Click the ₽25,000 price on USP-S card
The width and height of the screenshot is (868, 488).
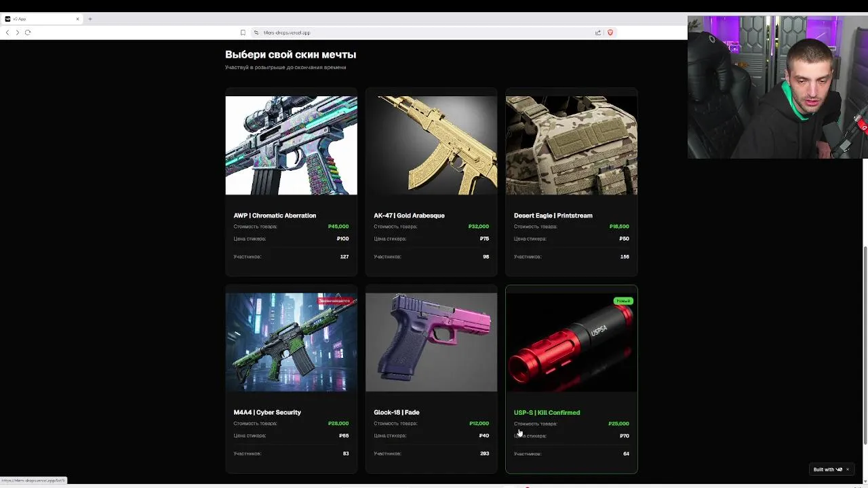coord(618,424)
